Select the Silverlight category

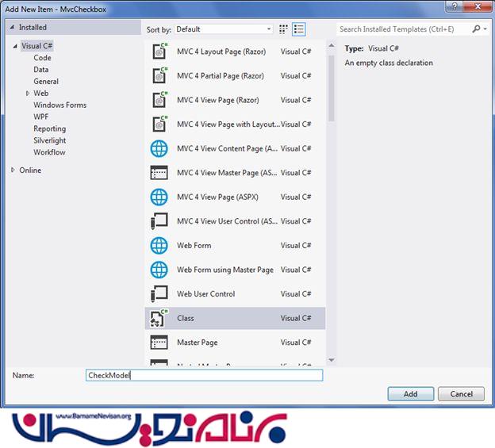click(x=50, y=140)
